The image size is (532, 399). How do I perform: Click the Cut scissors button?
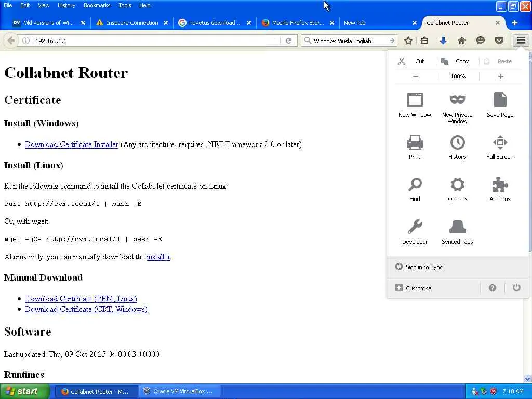point(411,61)
